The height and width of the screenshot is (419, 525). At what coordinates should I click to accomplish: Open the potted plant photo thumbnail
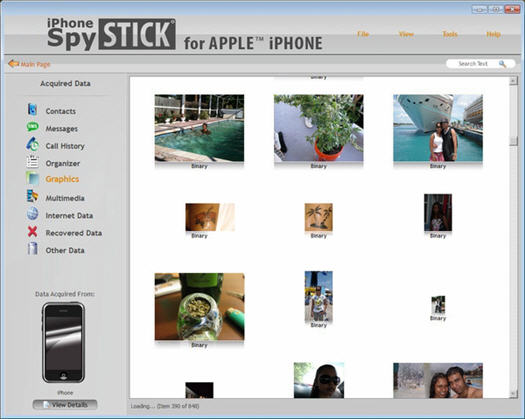318,128
